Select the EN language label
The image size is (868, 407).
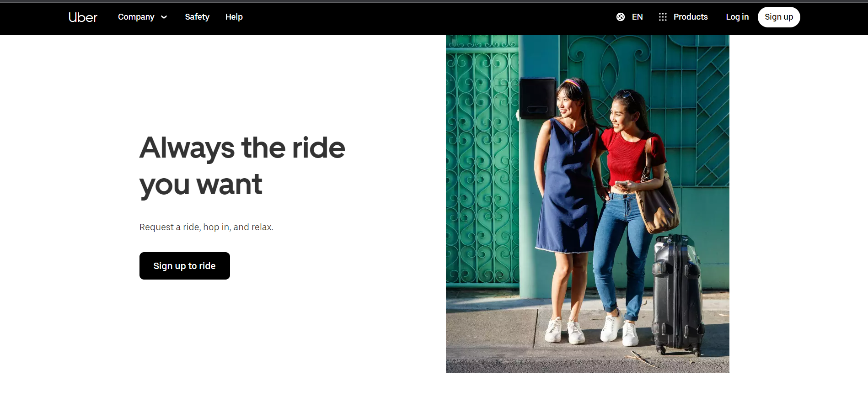pyautogui.click(x=637, y=17)
